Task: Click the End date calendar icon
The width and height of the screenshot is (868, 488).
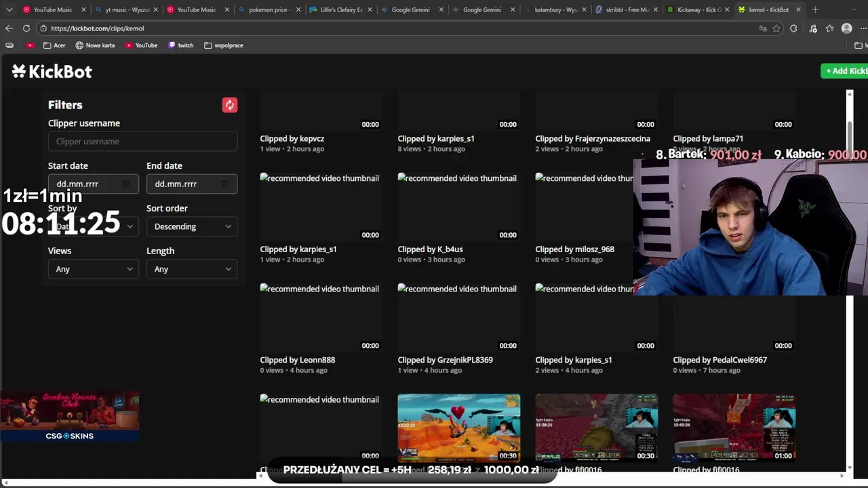Action: 224,184
